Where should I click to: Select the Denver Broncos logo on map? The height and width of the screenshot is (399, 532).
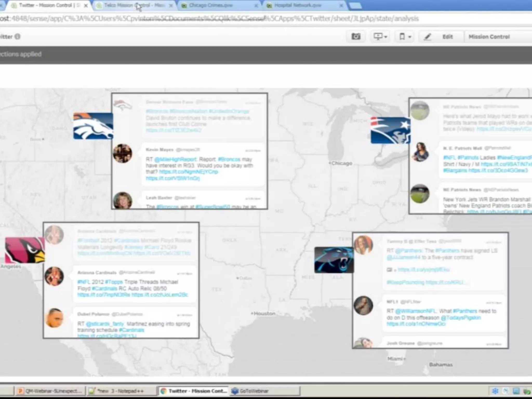93,126
